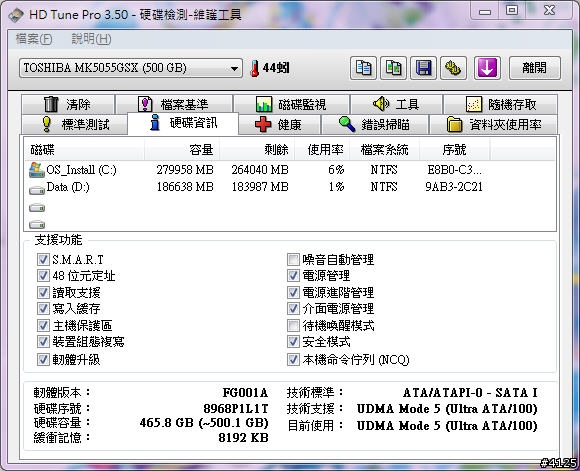
Task: Click the light bulb icon on 標準測試 tab
Action: pos(47,124)
